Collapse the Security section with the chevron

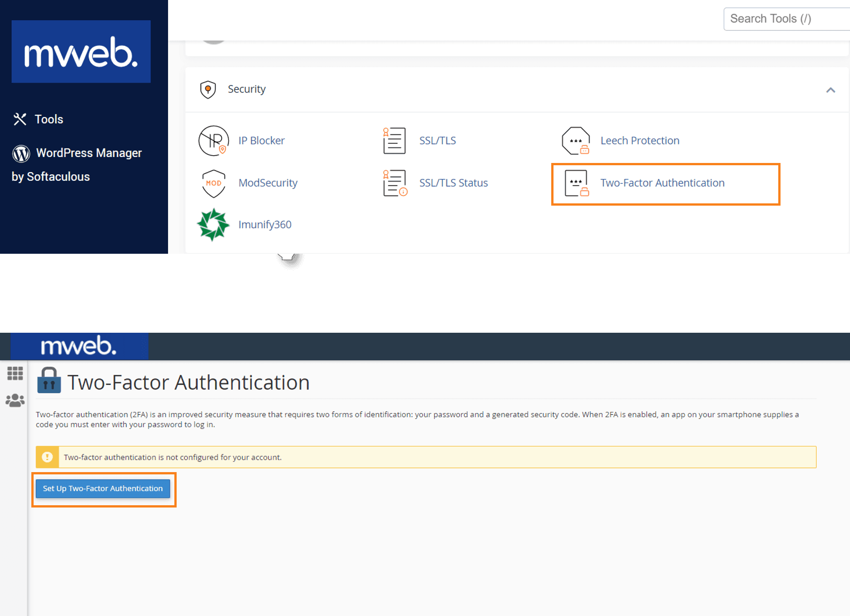click(x=831, y=89)
